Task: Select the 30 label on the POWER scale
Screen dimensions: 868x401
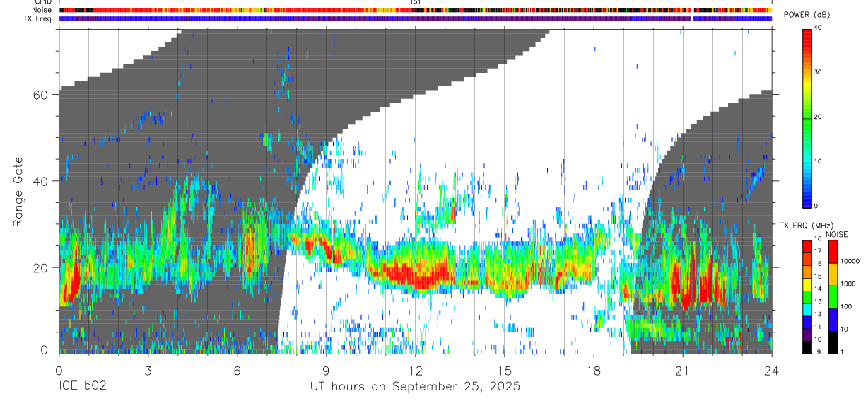Action: (818, 73)
